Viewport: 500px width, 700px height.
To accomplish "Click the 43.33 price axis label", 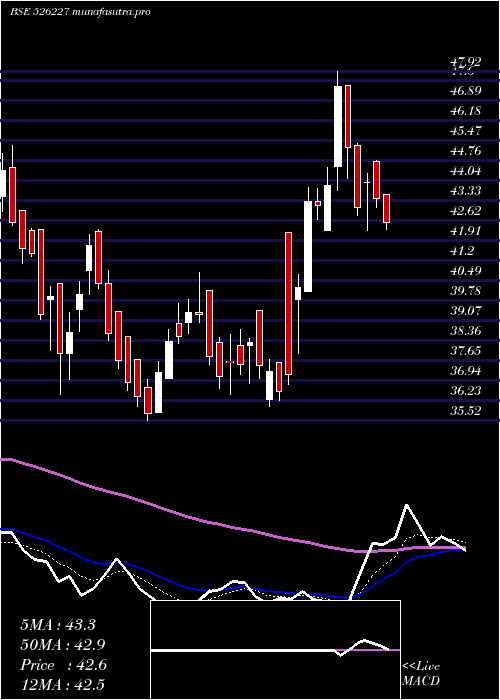I will point(466,191).
